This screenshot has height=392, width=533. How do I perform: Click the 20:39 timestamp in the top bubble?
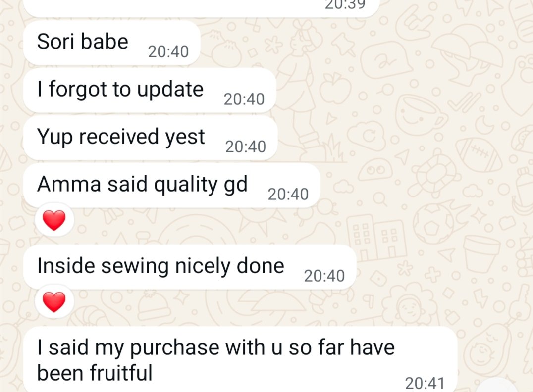click(345, 5)
